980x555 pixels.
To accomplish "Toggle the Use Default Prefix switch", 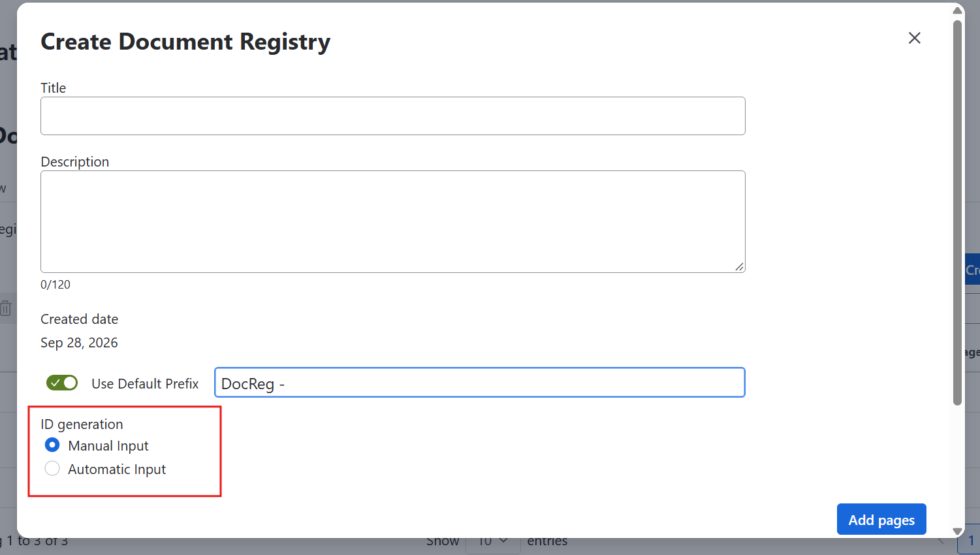I will [x=62, y=383].
